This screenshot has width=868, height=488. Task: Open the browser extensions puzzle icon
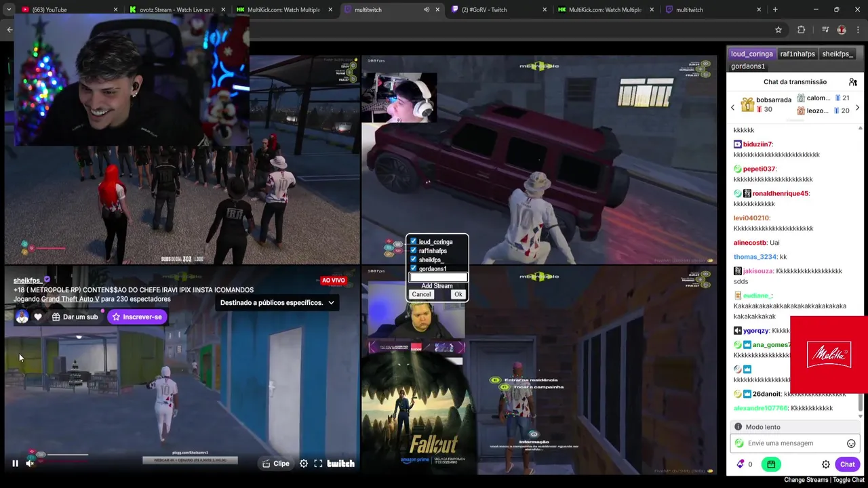coord(802,30)
